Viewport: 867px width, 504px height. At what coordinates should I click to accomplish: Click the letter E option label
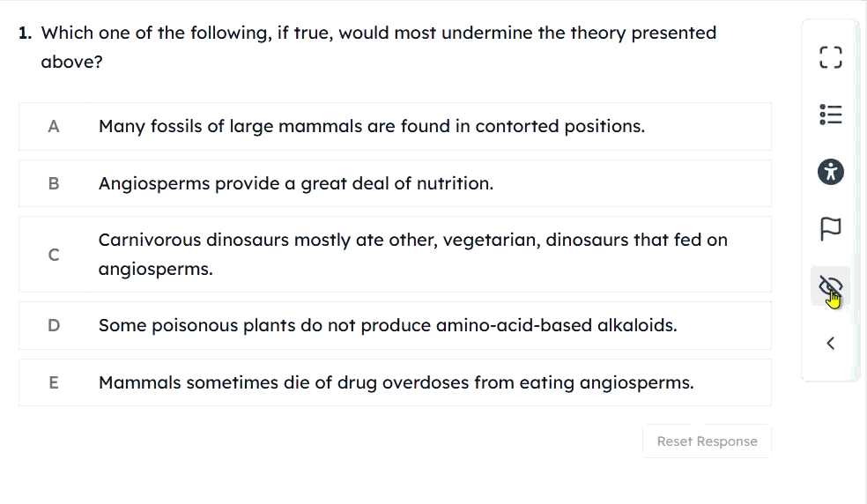tap(54, 382)
